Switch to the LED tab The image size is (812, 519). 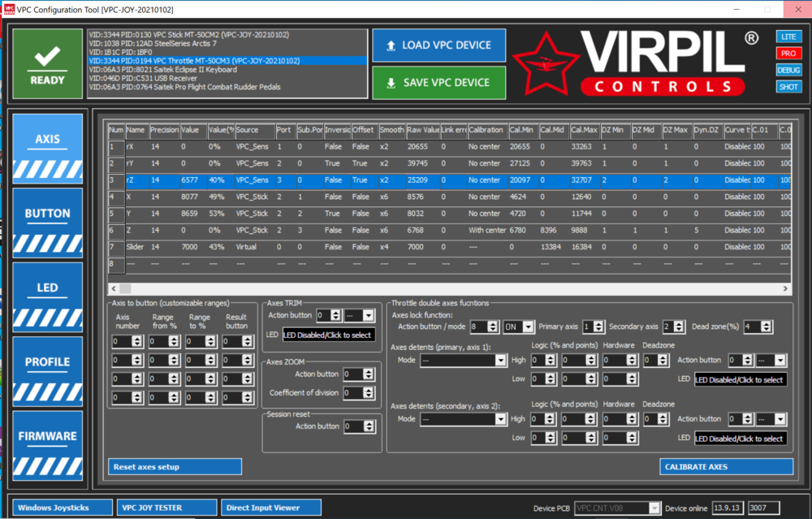coord(48,297)
